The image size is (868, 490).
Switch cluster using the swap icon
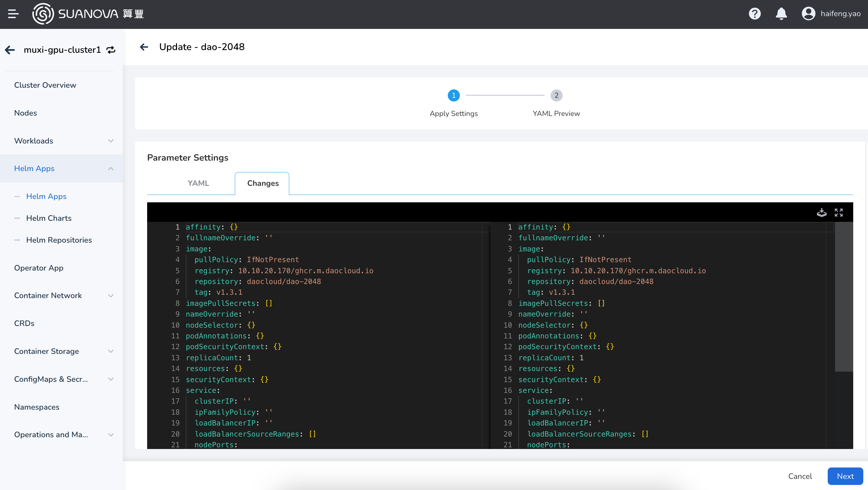tap(111, 50)
